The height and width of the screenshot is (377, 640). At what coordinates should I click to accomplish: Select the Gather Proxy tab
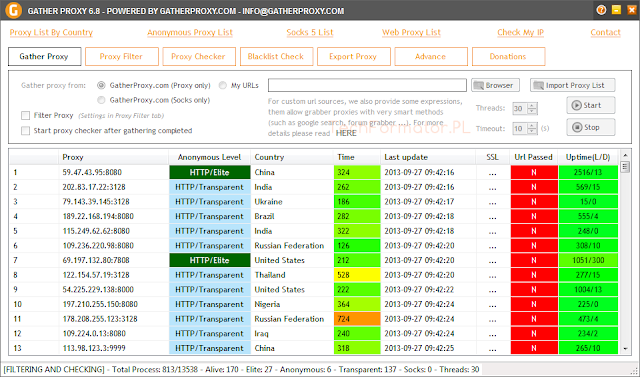point(44,56)
